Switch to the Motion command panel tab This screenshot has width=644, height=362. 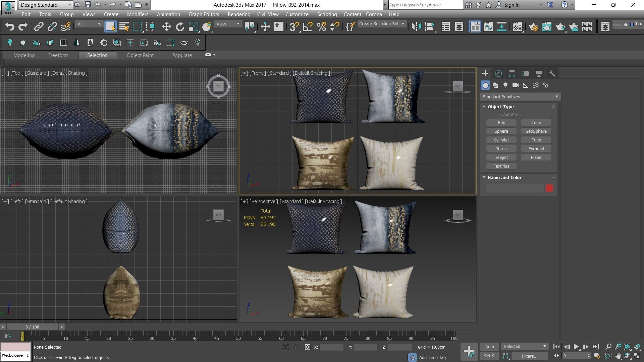pyautogui.click(x=525, y=73)
